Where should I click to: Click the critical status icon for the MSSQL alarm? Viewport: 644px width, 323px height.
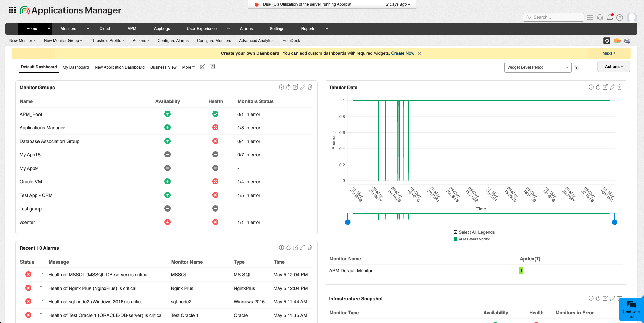click(x=28, y=274)
